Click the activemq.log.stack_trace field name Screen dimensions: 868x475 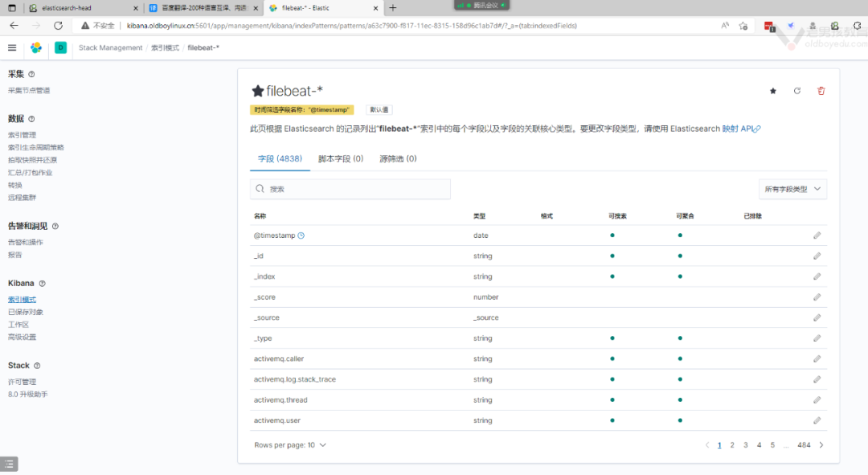coord(295,380)
